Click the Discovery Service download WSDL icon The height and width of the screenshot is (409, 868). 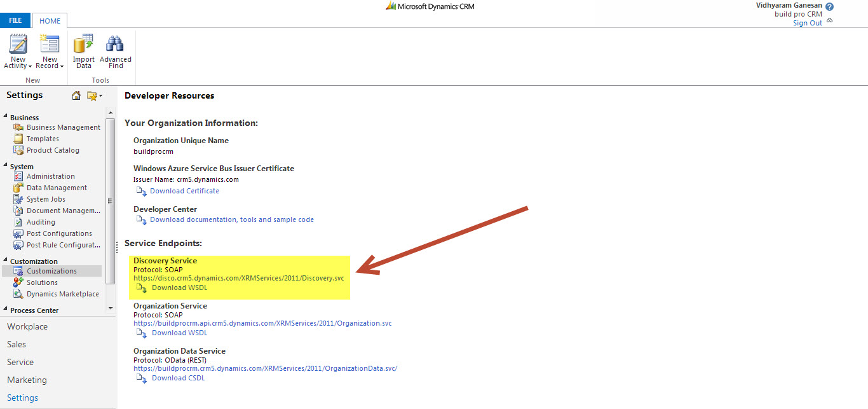pos(142,288)
